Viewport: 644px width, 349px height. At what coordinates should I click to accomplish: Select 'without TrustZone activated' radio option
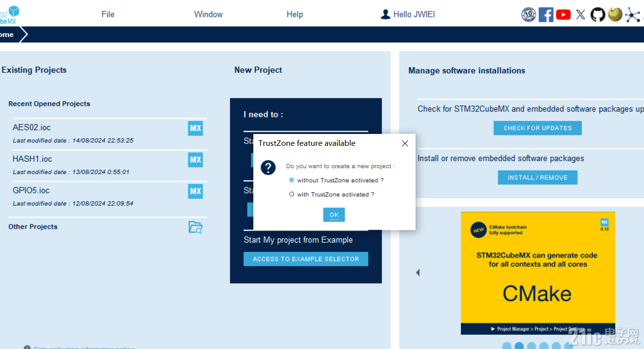pos(291,180)
